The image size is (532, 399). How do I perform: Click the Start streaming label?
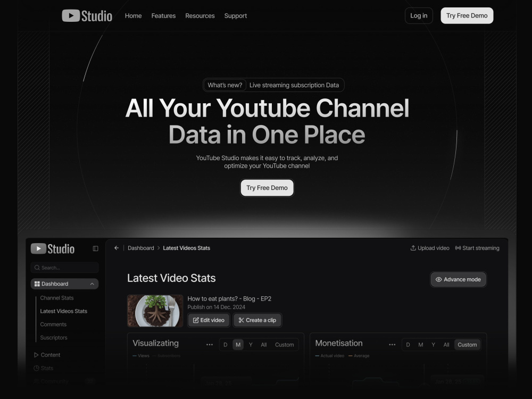tap(481, 248)
